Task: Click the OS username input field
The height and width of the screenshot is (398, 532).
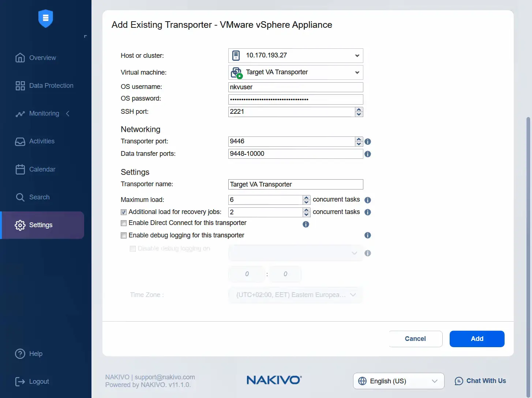Action: coord(295,87)
